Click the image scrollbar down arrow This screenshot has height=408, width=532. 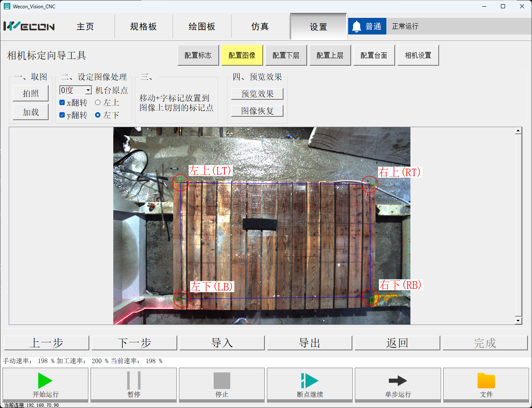coord(518,320)
